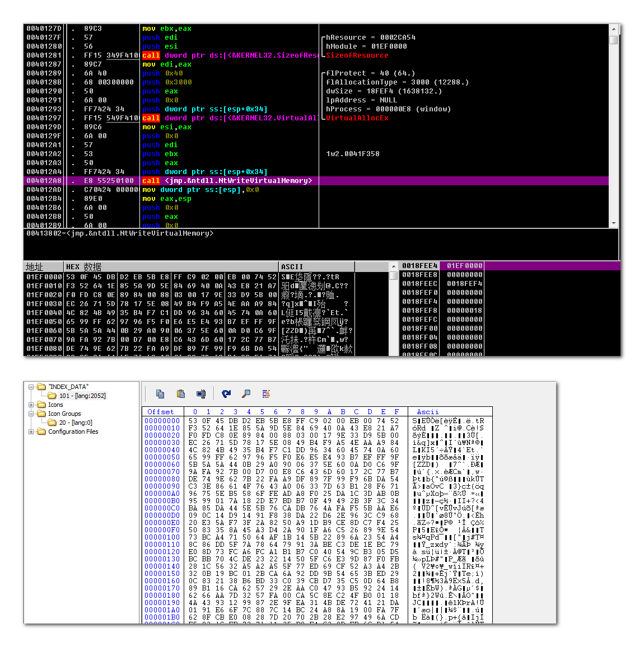The width and height of the screenshot is (644, 647).
Task: Select resource 20 - [lang:0]
Action: point(76,423)
